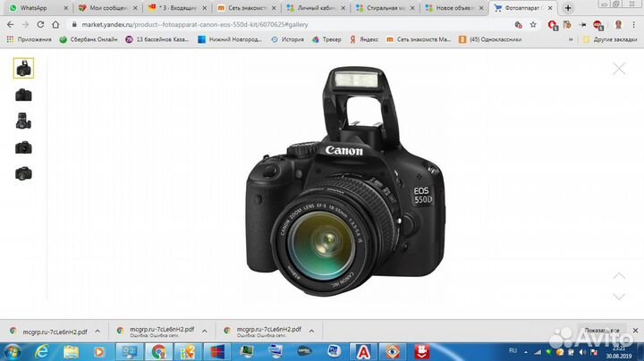644x361 pixels.
Task: Open the Нижний Новгород bookmark
Action: click(230, 39)
